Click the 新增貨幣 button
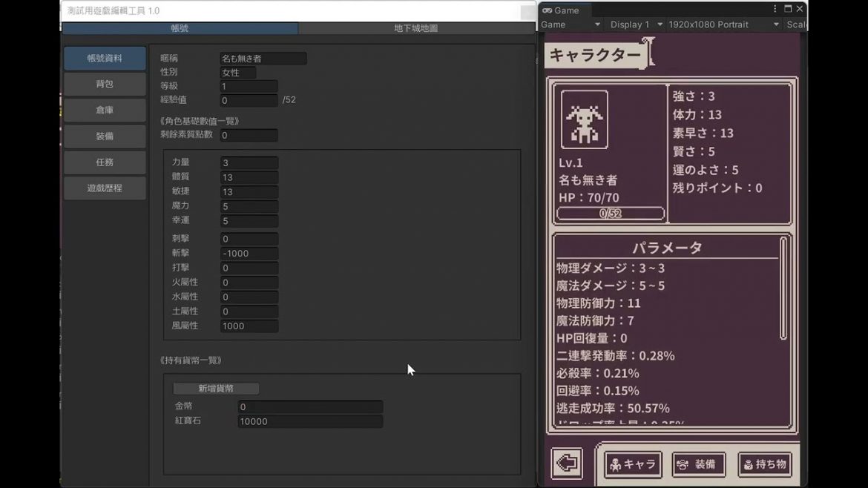The image size is (868, 488). pyautogui.click(x=216, y=389)
